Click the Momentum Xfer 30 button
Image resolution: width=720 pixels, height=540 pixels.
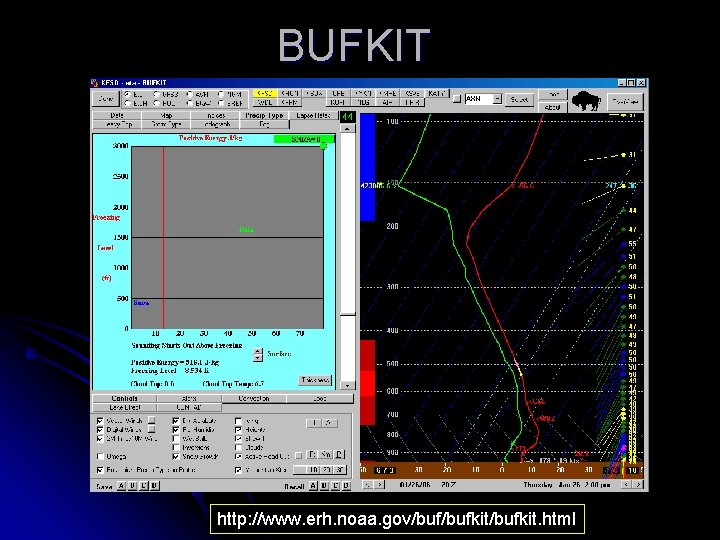pyautogui.click(x=339, y=470)
